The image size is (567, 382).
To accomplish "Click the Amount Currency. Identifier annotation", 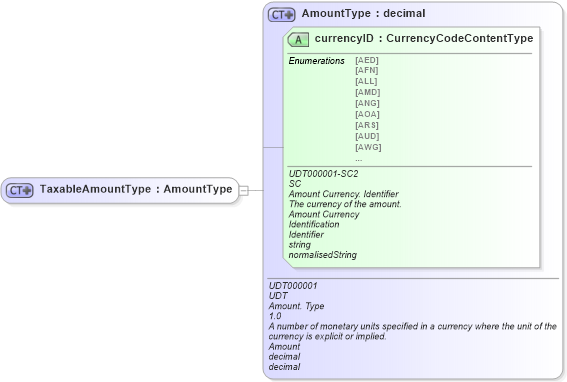I will tap(344, 194).
